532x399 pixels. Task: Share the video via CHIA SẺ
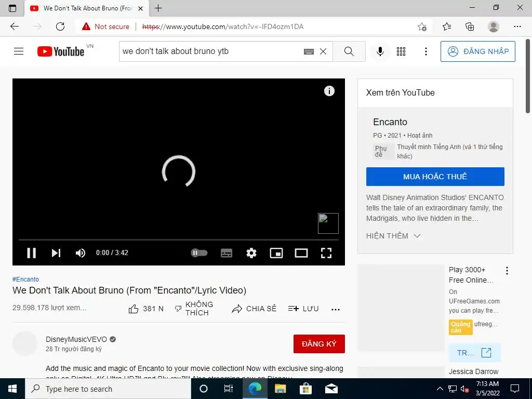click(x=254, y=309)
